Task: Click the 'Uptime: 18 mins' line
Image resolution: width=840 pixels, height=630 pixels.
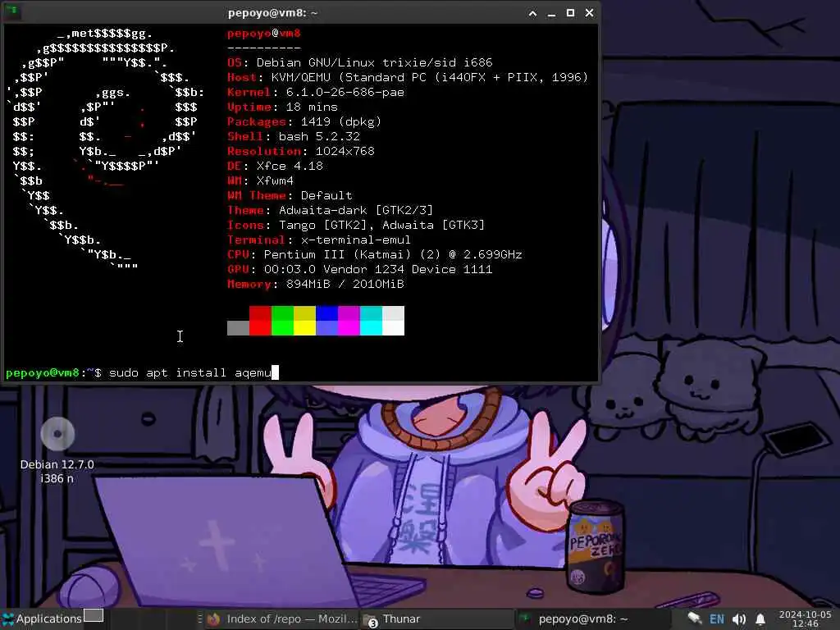Action: coord(282,107)
